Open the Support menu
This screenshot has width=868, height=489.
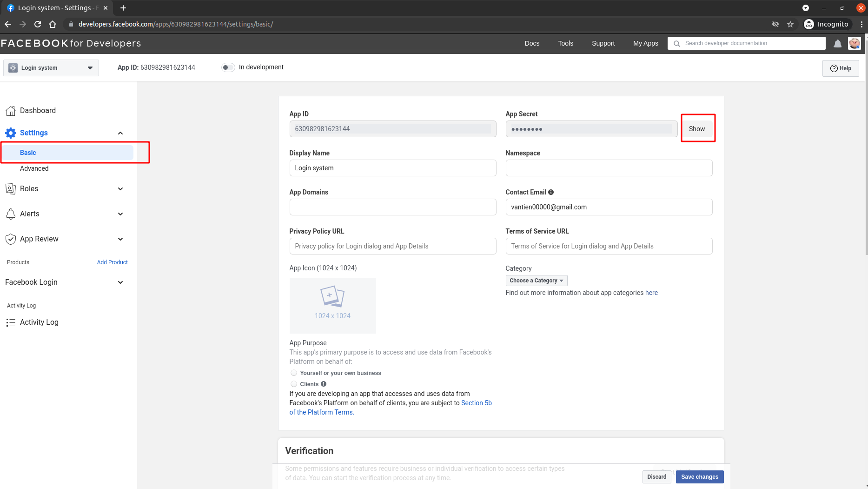pos(603,43)
